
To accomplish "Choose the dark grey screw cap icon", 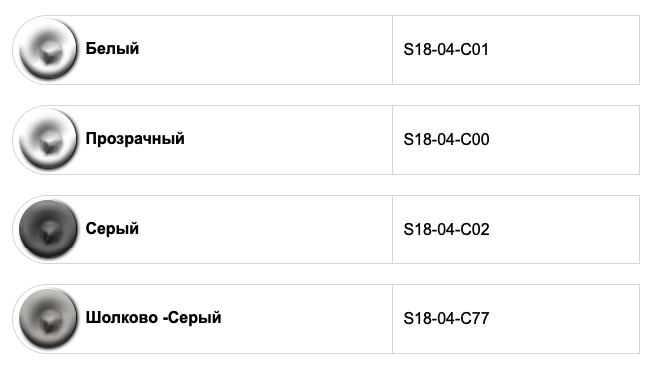I will pos(48,229).
